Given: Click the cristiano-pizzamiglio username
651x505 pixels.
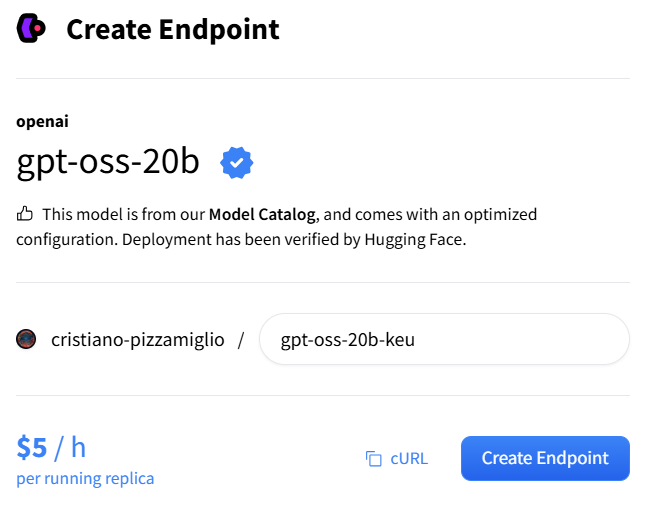Looking at the screenshot, I should pos(137,340).
